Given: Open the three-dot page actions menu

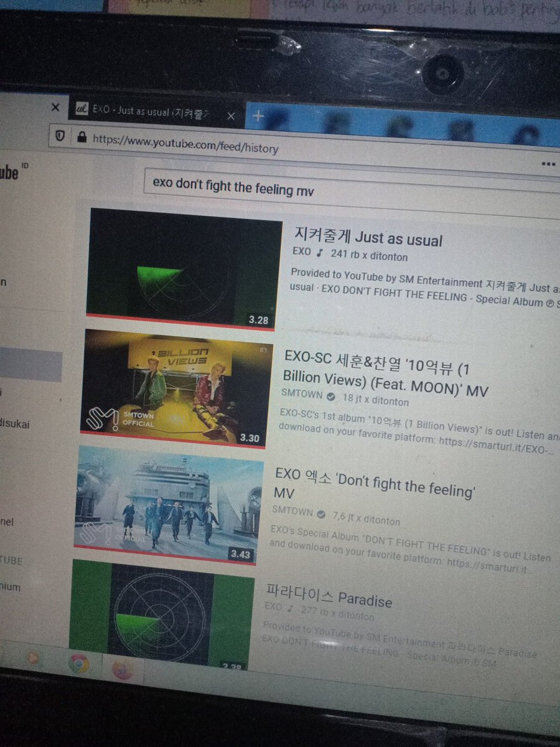Looking at the screenshot, I should pos(548,165).
